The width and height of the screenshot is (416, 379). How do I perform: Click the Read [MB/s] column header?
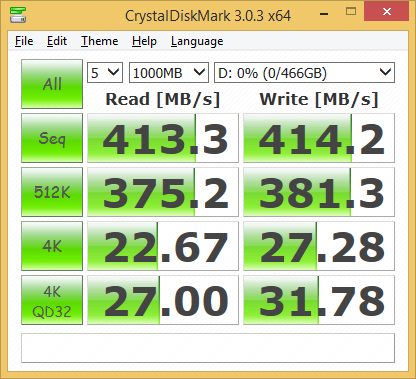tap(163, 99)
